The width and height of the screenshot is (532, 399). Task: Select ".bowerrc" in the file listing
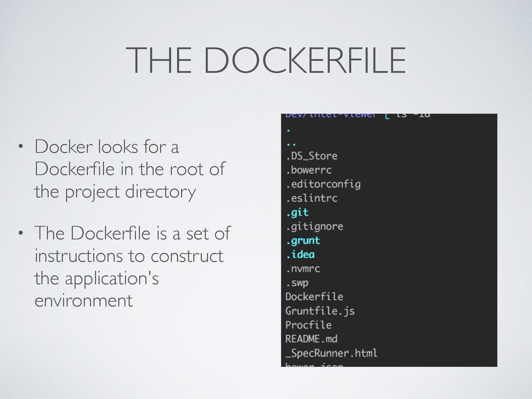click(x=309, y=170)
